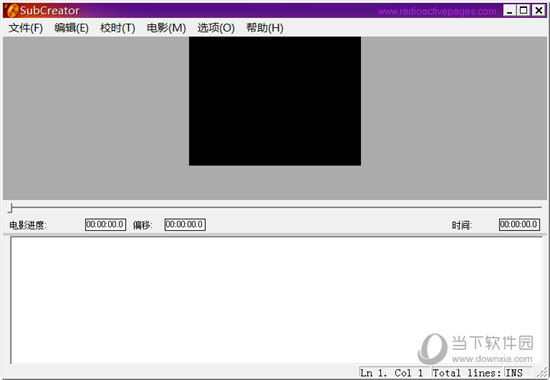The height and width of the screenshot is (380, 550).
Task: Open the 文件(F) menu
Action: [26, 28]
